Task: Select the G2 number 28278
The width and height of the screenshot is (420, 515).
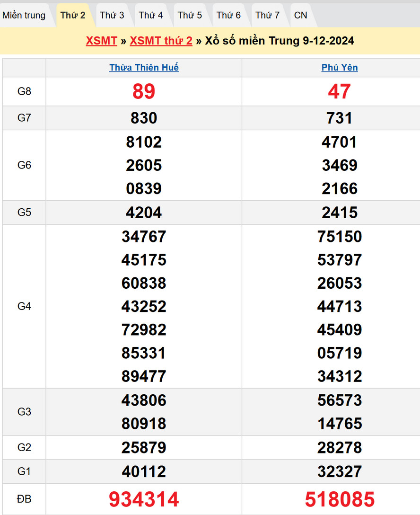Action: [340, 447]
